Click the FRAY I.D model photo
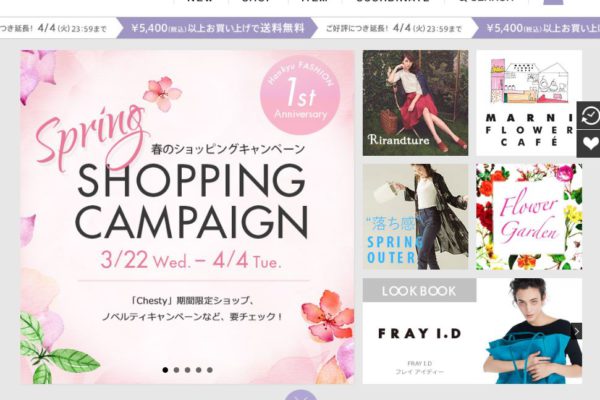This screenshot has width=600, height=400. point(532,331)
